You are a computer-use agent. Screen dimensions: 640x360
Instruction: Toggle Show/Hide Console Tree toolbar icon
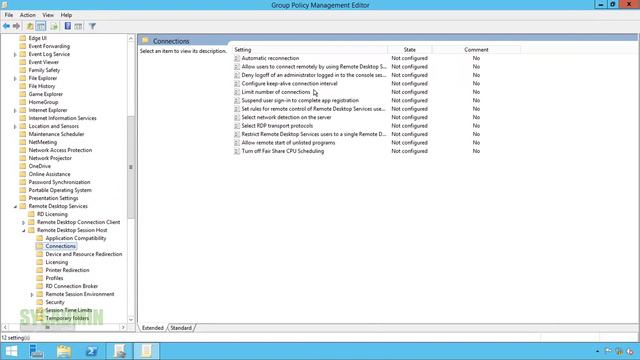(x=41, y=26)
